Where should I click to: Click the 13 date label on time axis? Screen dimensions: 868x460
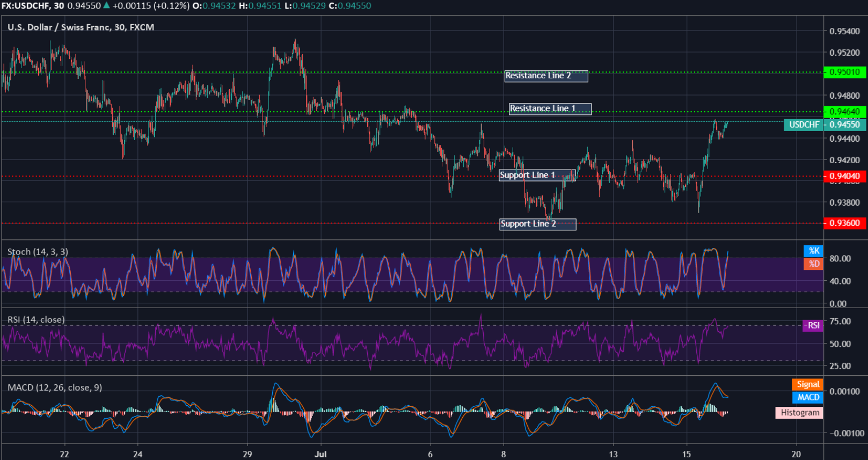(x=613, y=454)
